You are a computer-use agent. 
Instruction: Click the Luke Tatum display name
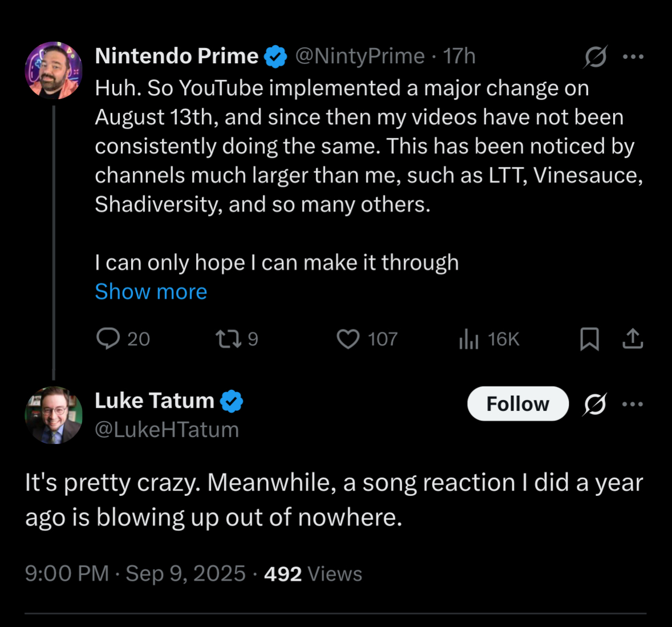[x=154, y=401]
